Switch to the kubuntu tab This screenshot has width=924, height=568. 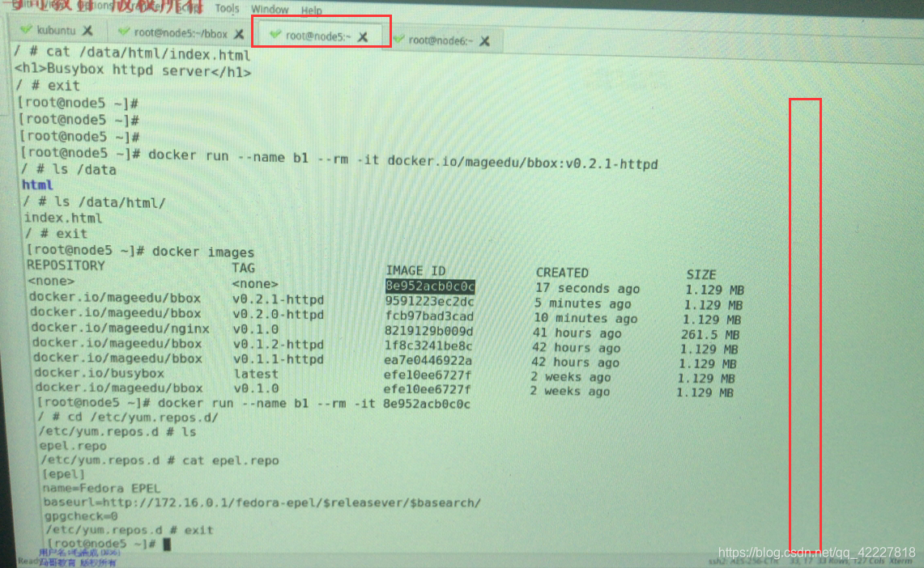point(56,29)
